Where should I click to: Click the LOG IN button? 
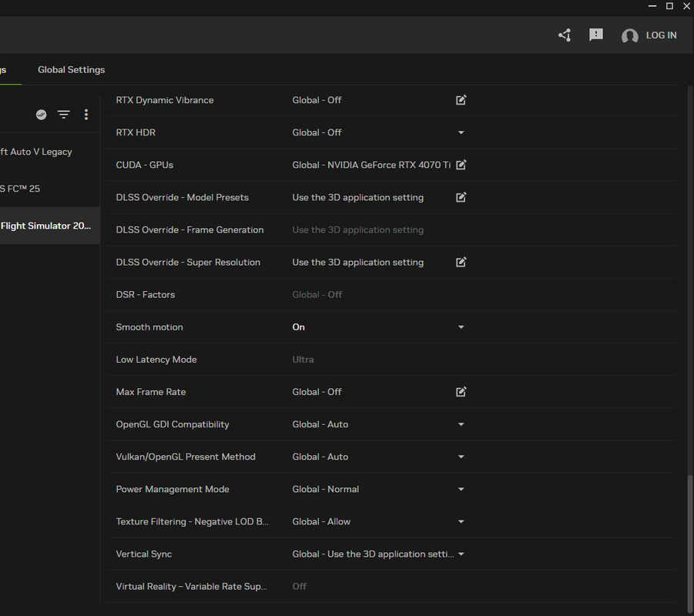tap(661, 35)
